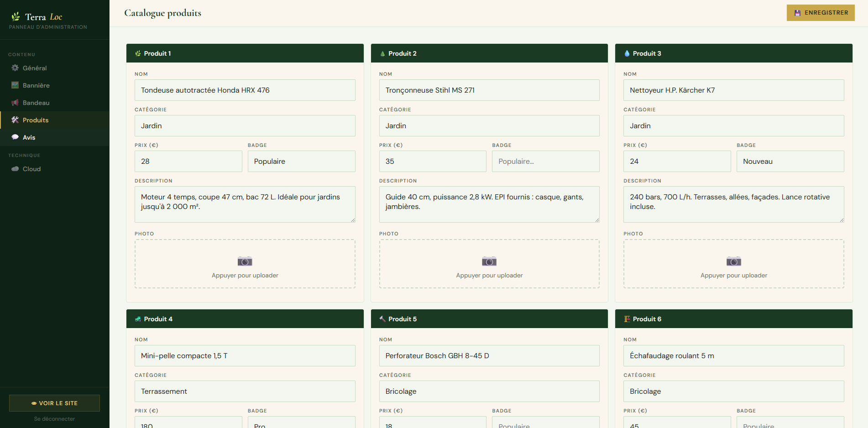Click the camera icon in Produit 1 photo area
Screen dimensions: 868x428
pyautogui.click(x=245, y=261)
